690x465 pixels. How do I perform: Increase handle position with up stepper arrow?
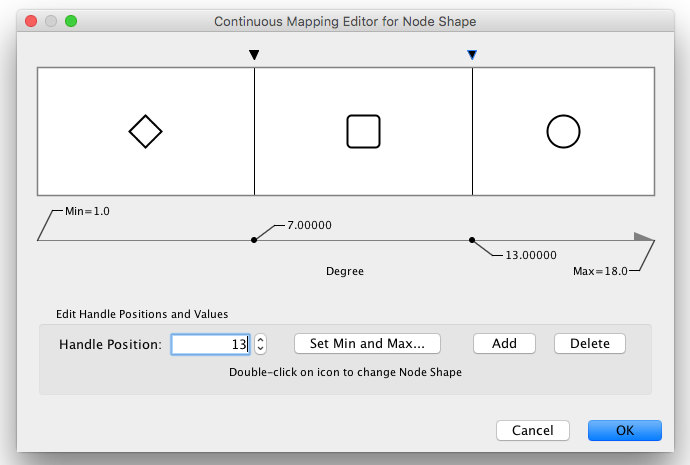click(261, 339)
